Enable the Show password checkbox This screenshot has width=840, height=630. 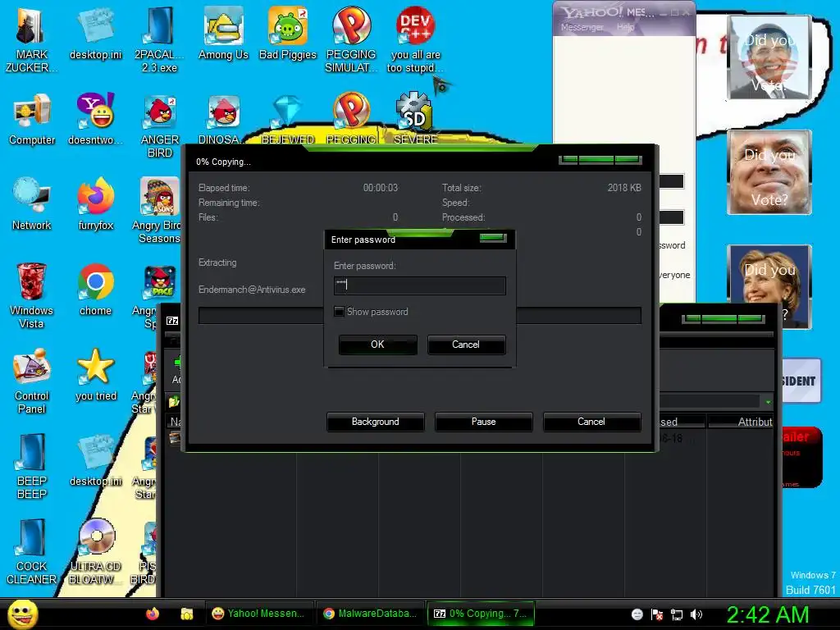(x=339, y=311)
